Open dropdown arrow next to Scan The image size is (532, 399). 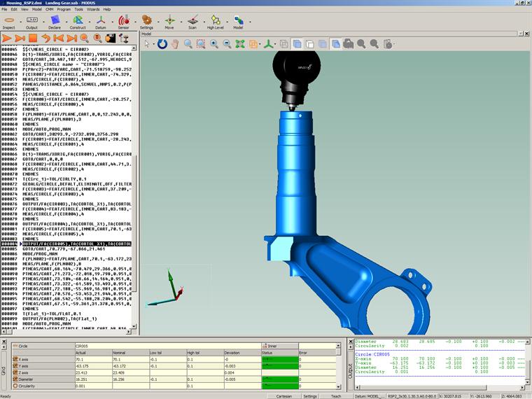pos(204,22)
